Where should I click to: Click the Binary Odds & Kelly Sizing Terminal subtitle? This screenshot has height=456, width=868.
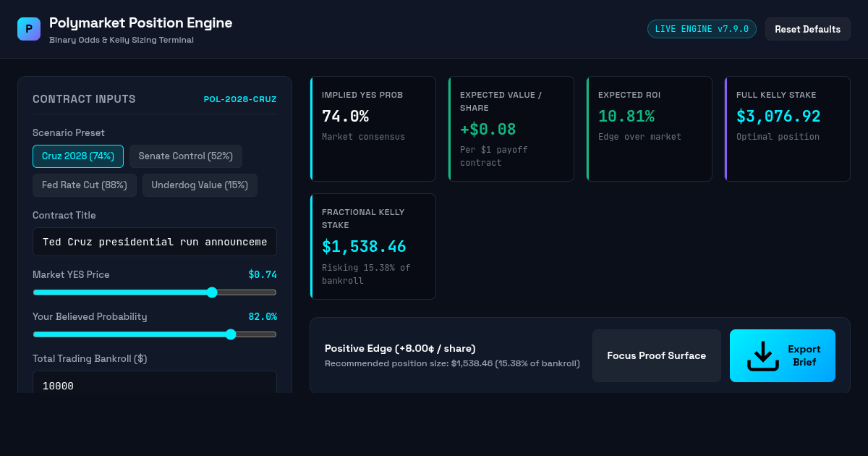coord(122,40)
